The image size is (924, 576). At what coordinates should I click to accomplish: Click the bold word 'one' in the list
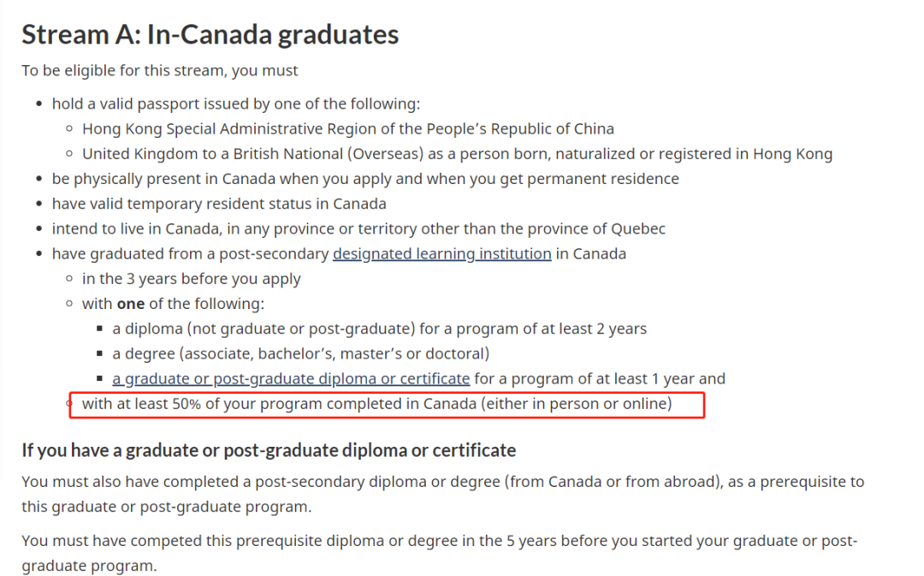click(x=131, y=304)
